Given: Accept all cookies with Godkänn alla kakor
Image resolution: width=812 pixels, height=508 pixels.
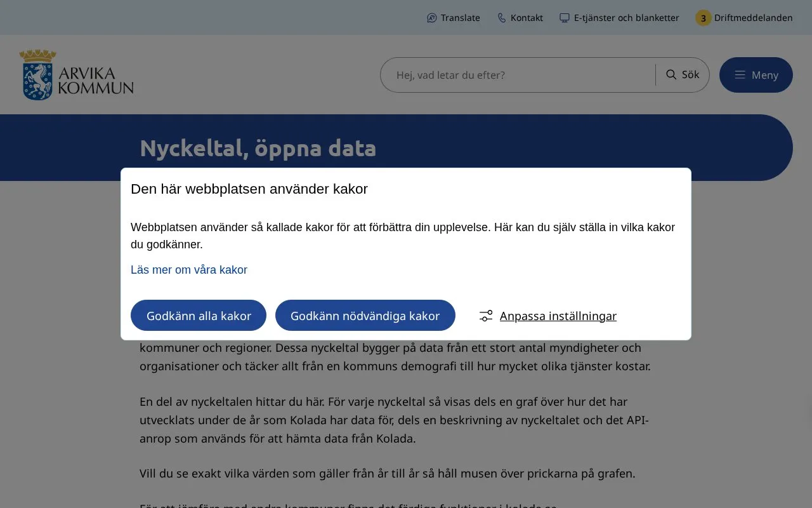Looking at the screenshot, I should point(199,316).
